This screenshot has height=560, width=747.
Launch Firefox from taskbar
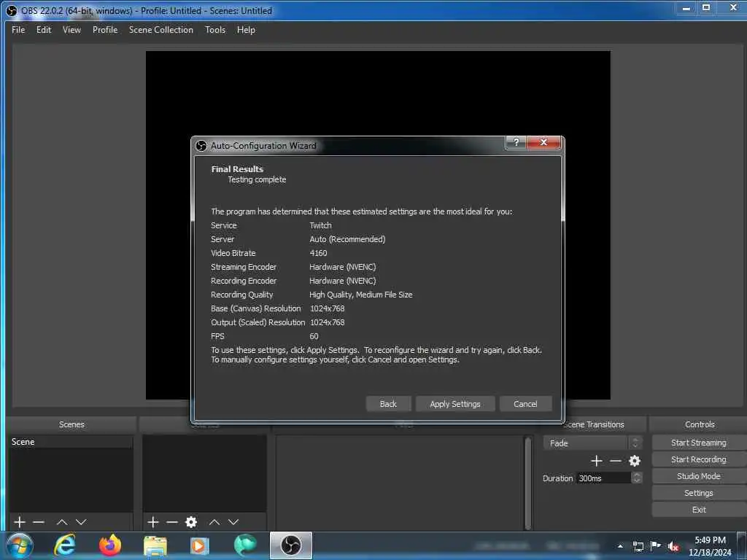click(x=110, y=545)
